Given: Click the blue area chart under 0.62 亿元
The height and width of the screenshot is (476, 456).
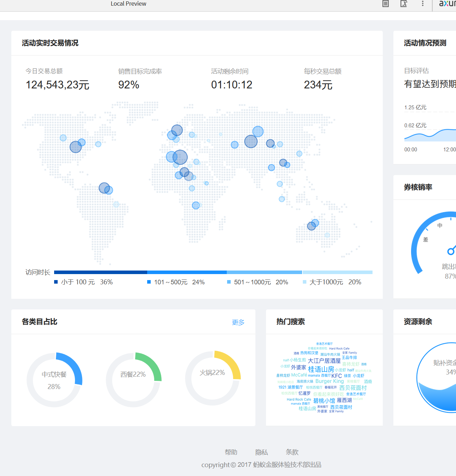Looking at the screenshot, I should click(430, 135).
